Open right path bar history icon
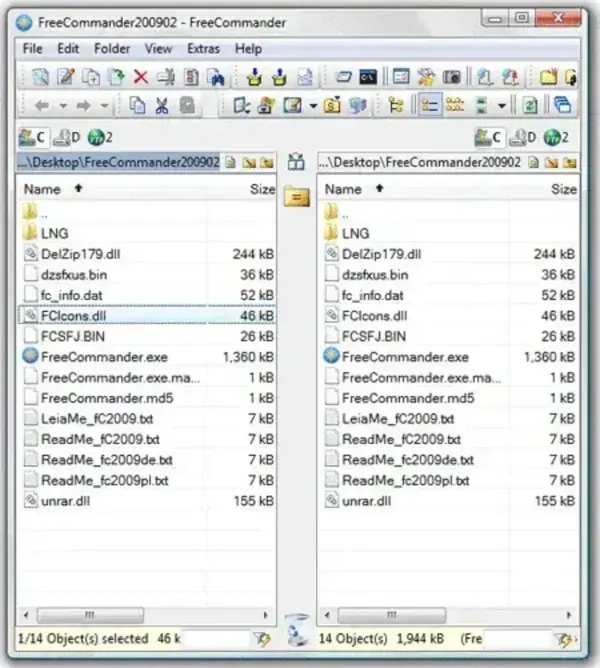600x668 pixels. coord(533,162)
